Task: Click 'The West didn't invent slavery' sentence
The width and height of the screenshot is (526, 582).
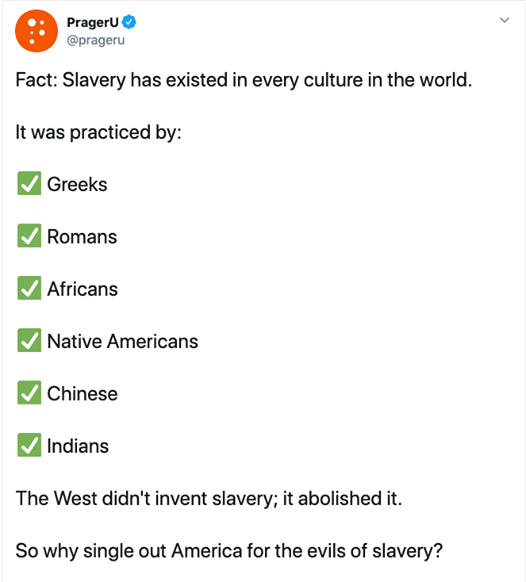Action: tap(209, 498)
